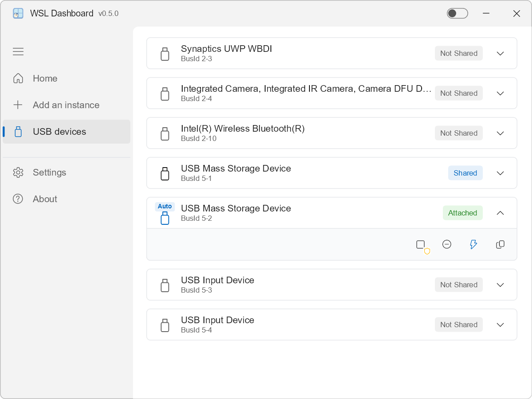This screenshot has width=532, height=399.
Task: Expand Intel Wireless Bluetooth chevron
Action: 501,133
